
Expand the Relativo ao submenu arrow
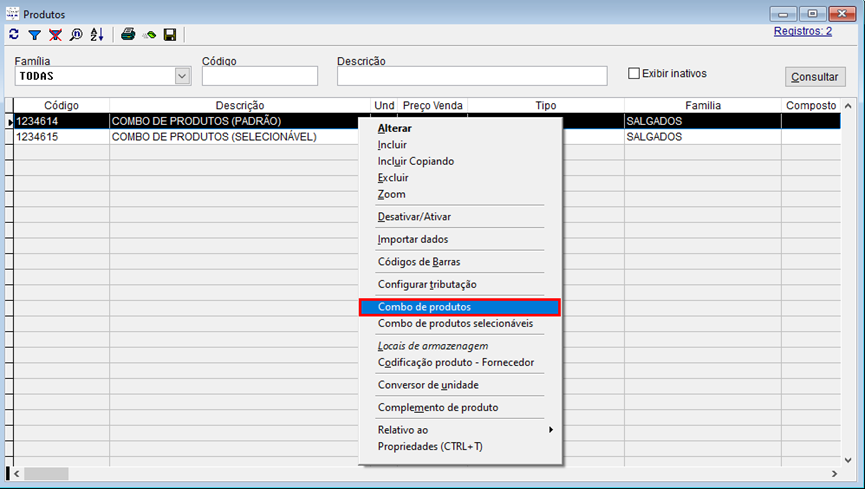(x=551, y=429)
